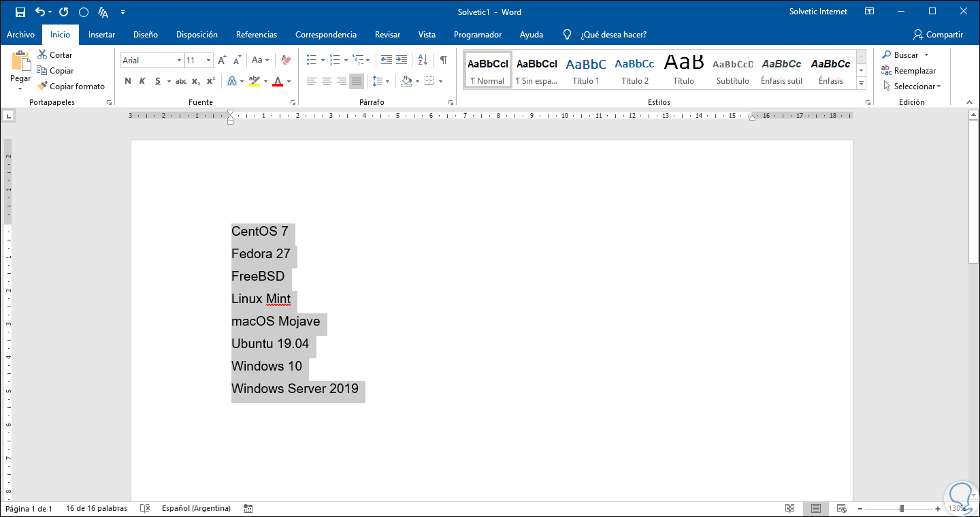
Task: Apply red font color with the A icon
Action: point(277,81)
